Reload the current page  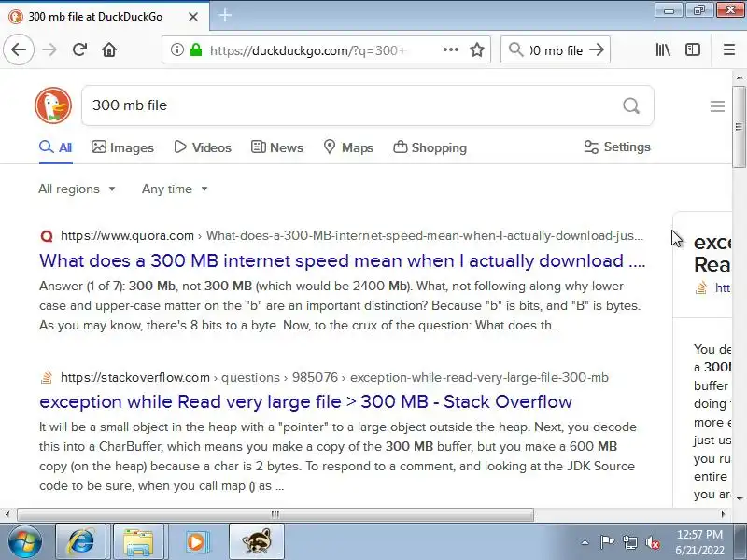tap(79, 49)
